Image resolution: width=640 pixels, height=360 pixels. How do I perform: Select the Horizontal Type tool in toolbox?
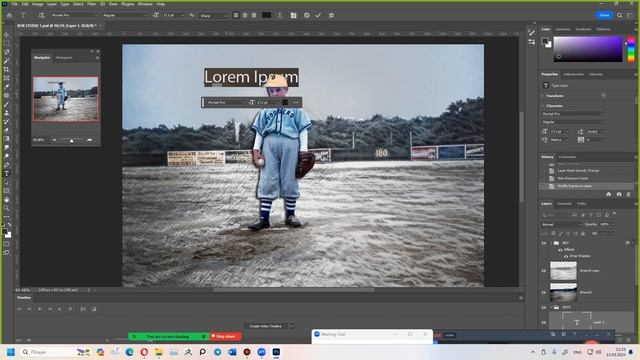(7, 173)
